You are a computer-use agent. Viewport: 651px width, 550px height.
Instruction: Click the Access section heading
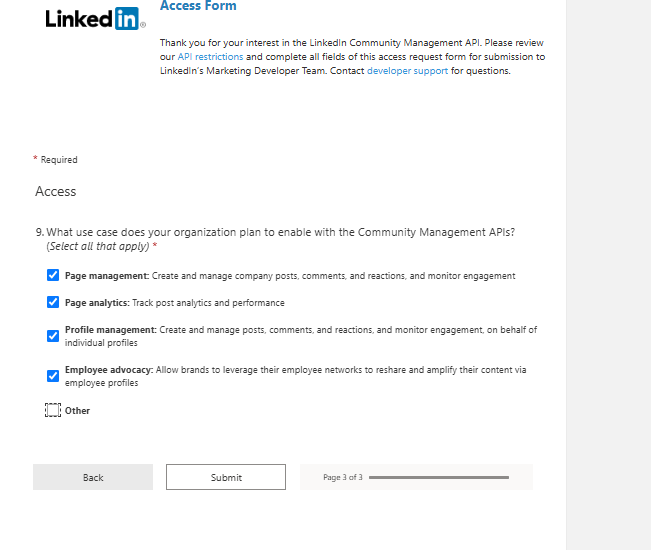pos(56,191)
